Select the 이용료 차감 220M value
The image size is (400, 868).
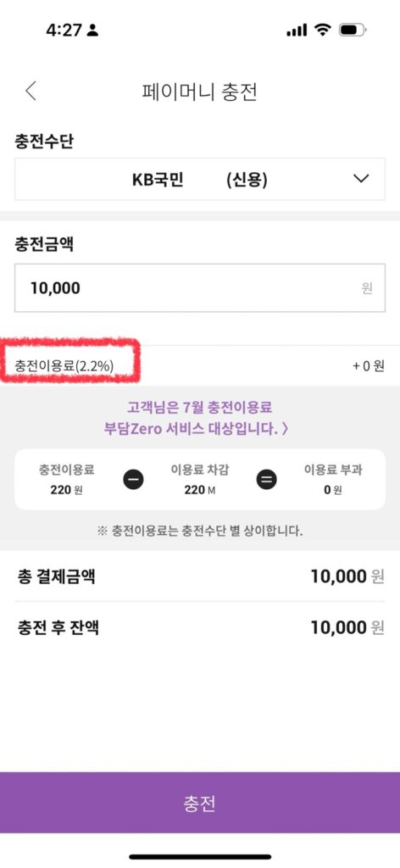(200, 491)
